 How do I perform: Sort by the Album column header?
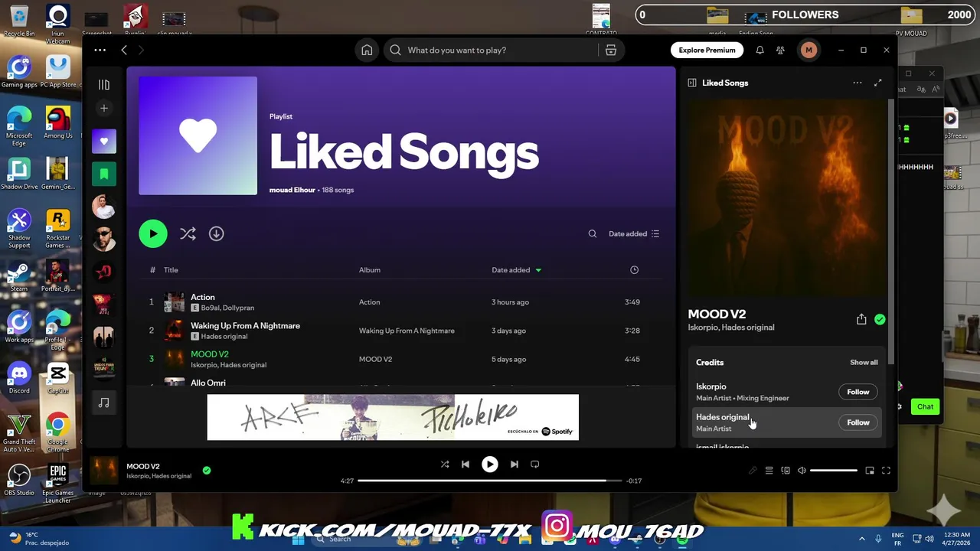(370, 270)
